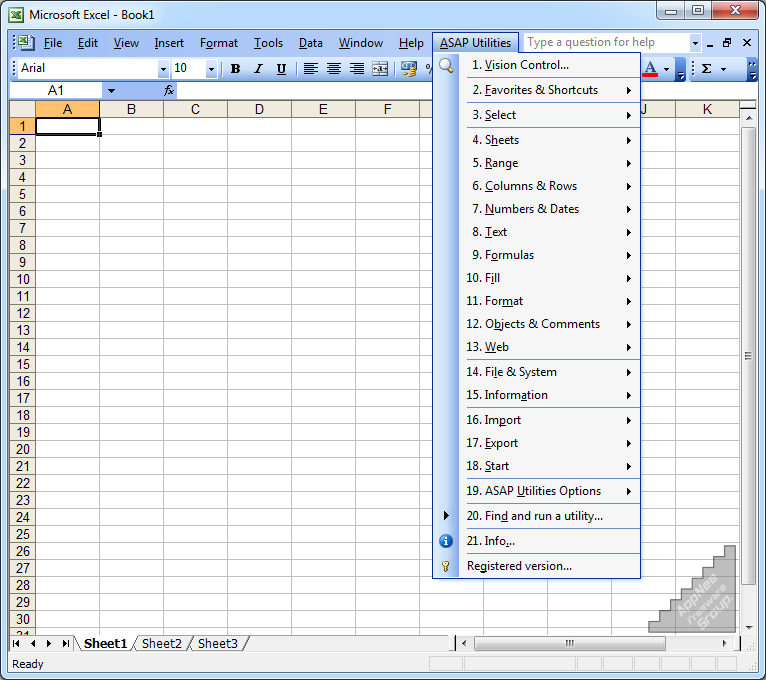This screenshot has width=766, height=680.
Task: Open the font name dropdown
Action: (x=163, y=69)
